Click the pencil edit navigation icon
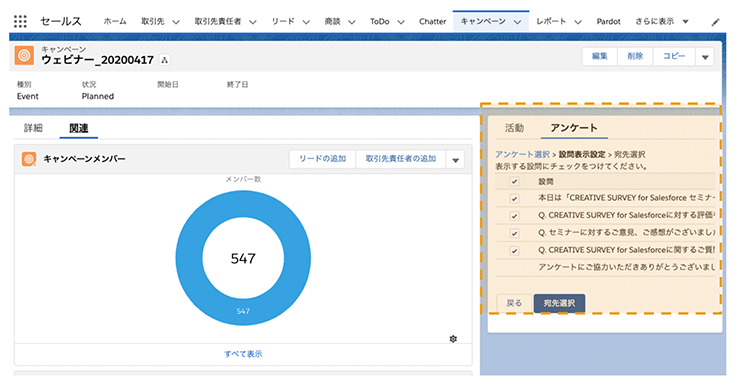740x390 pixels. (715, 22)
